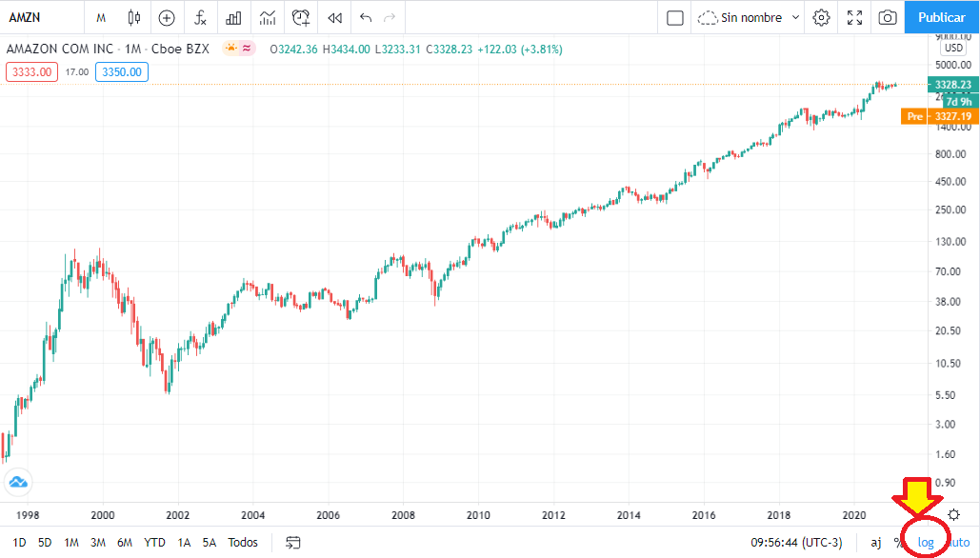Click the orange Pre 3327.19 price label
This screenshot has height=558, width=980.
pyautogui.click(x=939, y=116)
